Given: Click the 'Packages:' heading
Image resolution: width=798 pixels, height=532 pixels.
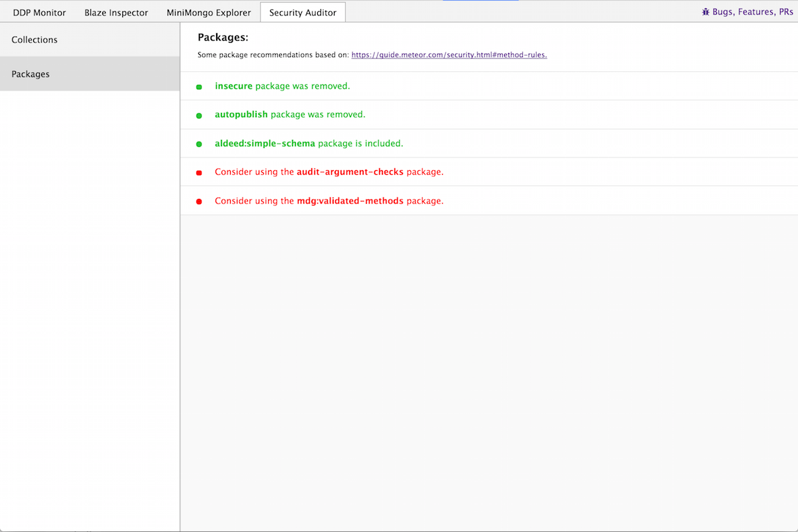Looking at the screenshot, I should (223, 37).
